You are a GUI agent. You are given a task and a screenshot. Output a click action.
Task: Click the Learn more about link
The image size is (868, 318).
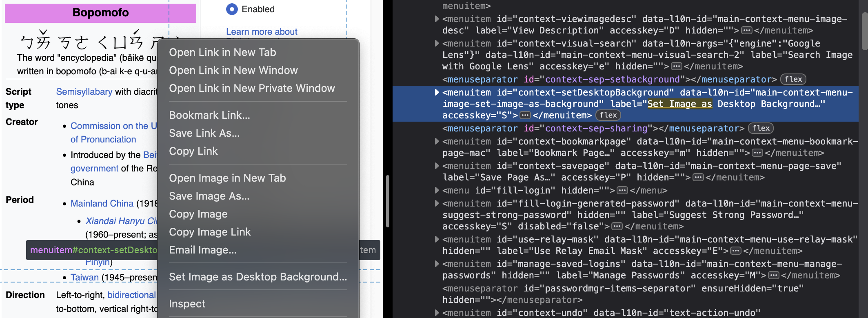pos(262,31)
